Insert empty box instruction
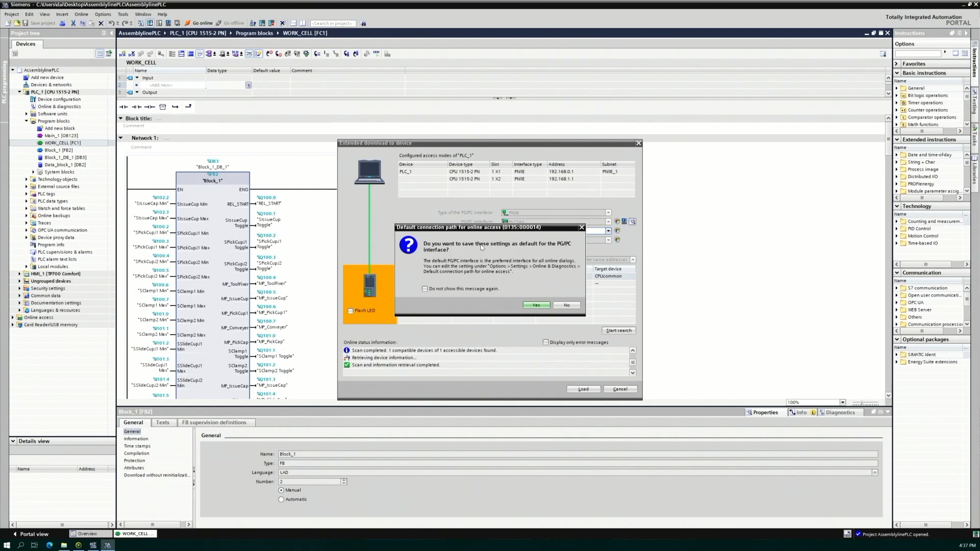This screenshot has width=980, height=551. (163, 107)
